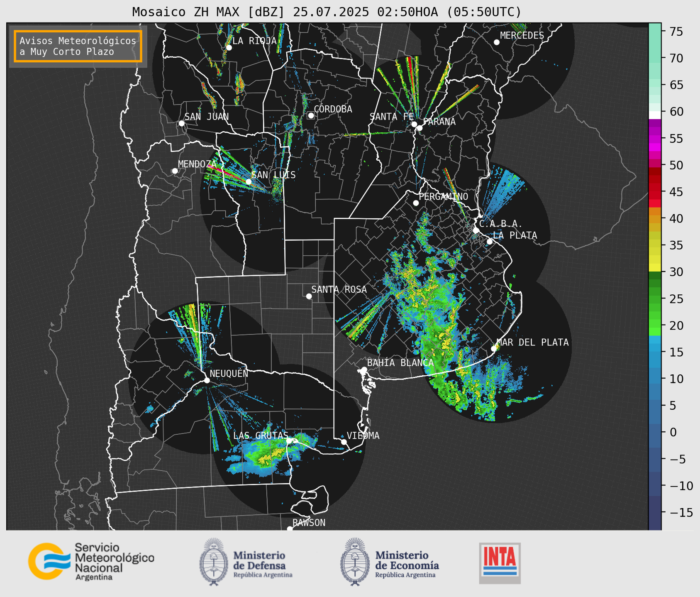
Task: Select the La Plata city marker
Action: coord(490,242)
